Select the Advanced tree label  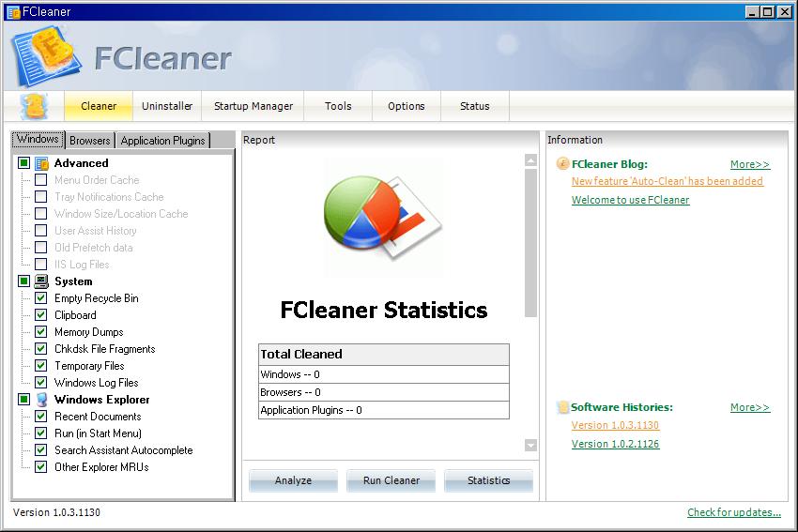click(82, 163)
